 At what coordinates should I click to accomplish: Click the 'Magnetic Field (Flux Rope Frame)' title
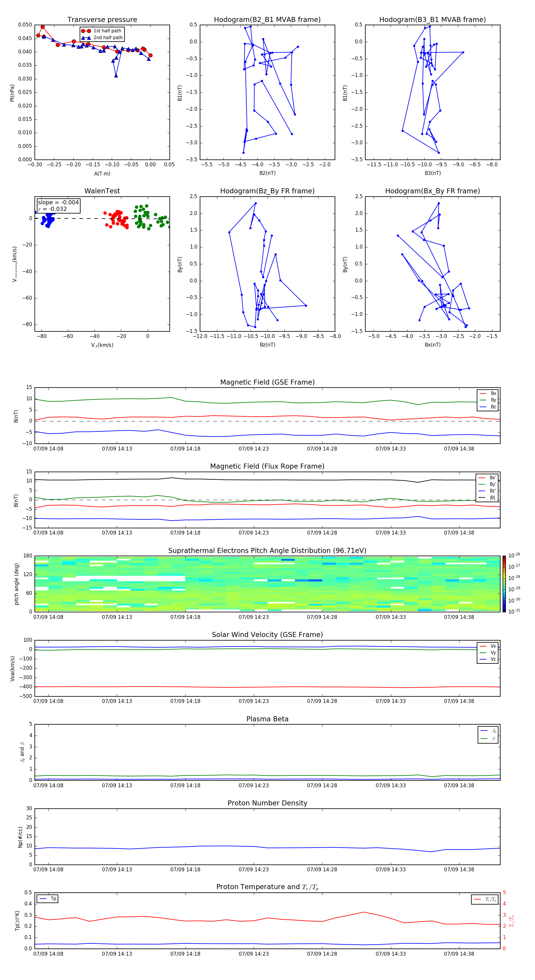[267, 467]
